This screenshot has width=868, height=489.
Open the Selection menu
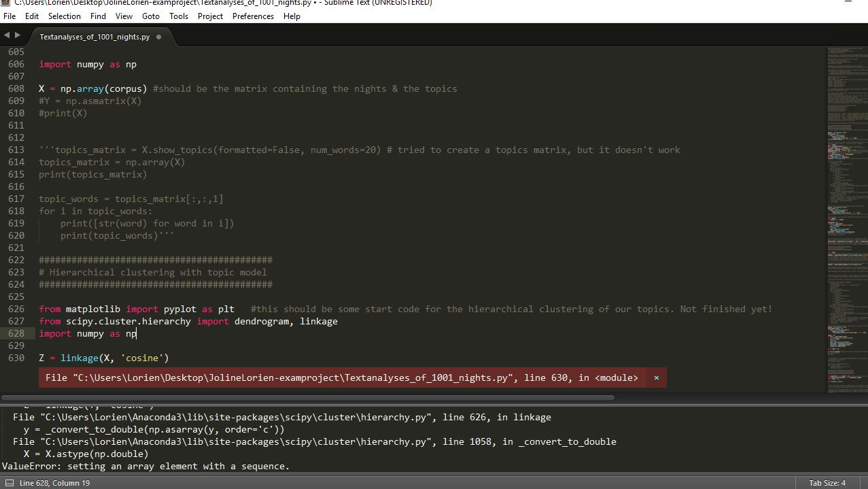point(65,16)
